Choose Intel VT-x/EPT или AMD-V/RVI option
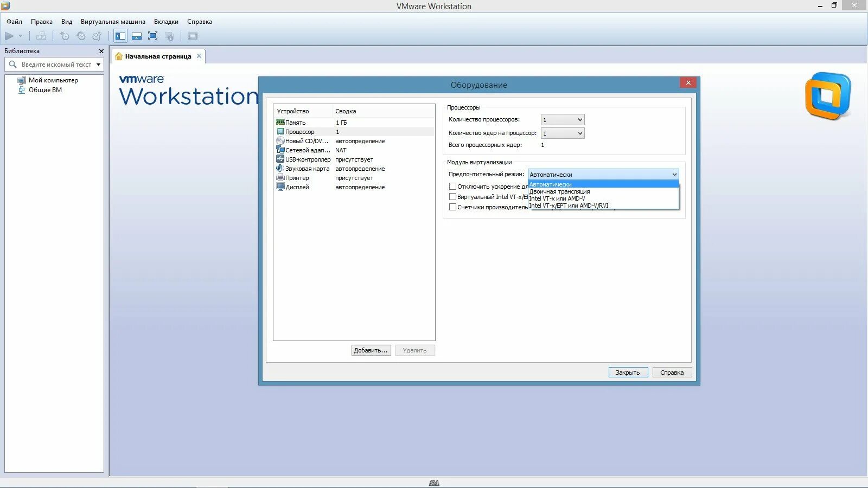This screenshot has width=868, height=488. (603, 206)
